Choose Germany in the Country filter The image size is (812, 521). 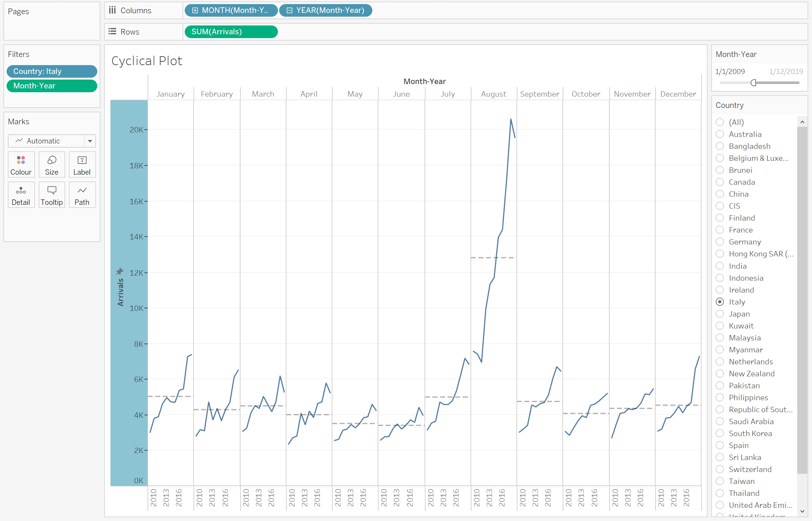coord(720,242)
